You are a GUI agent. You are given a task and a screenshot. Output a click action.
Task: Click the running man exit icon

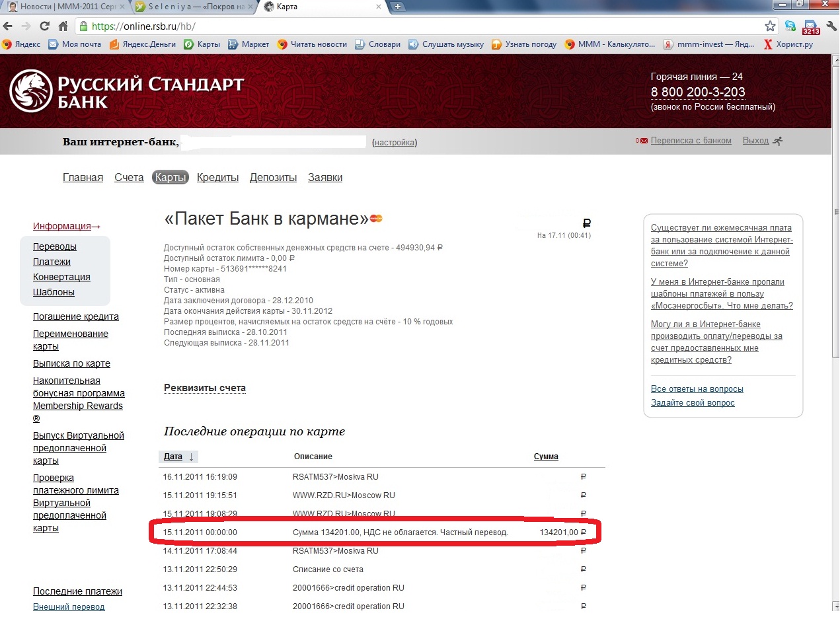(777, 141)
